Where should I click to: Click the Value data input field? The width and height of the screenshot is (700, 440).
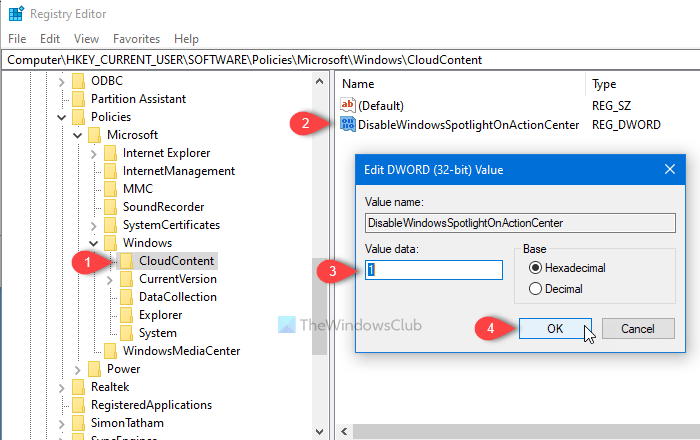tap(434, 270)
